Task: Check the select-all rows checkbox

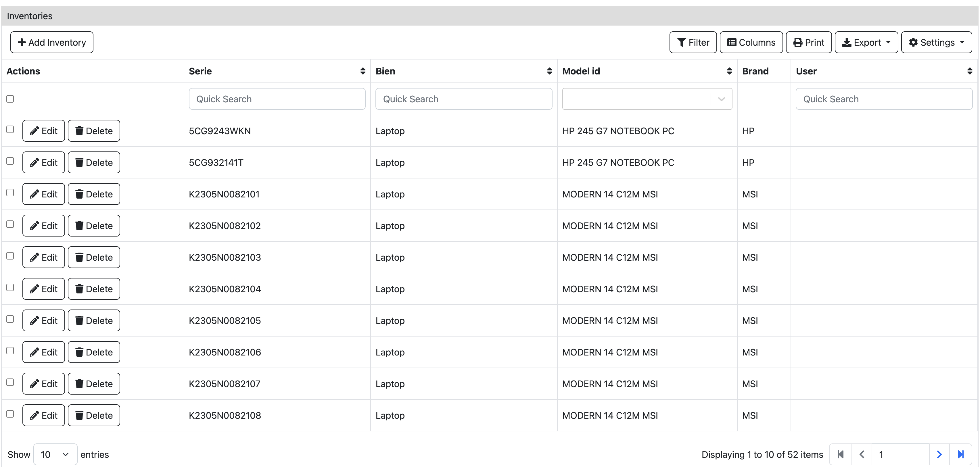Action: 10,99
